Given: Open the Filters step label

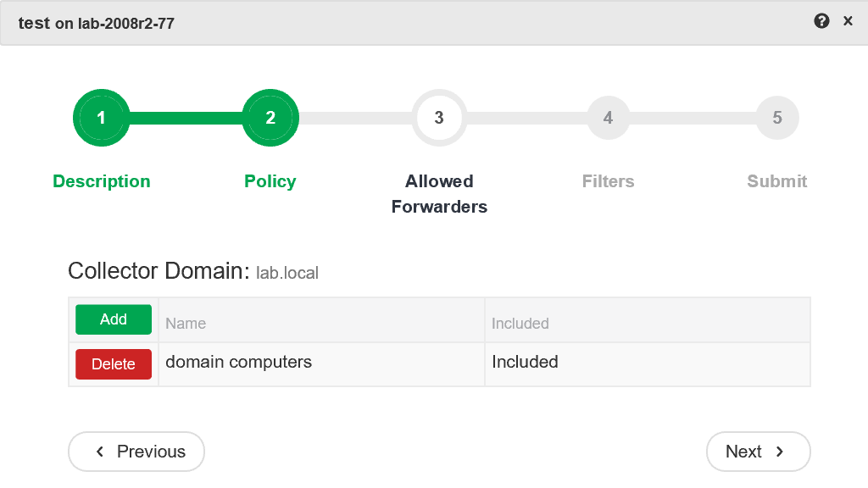Looking at the screenshot, I should pyautogui.click(x=608, y=181).
